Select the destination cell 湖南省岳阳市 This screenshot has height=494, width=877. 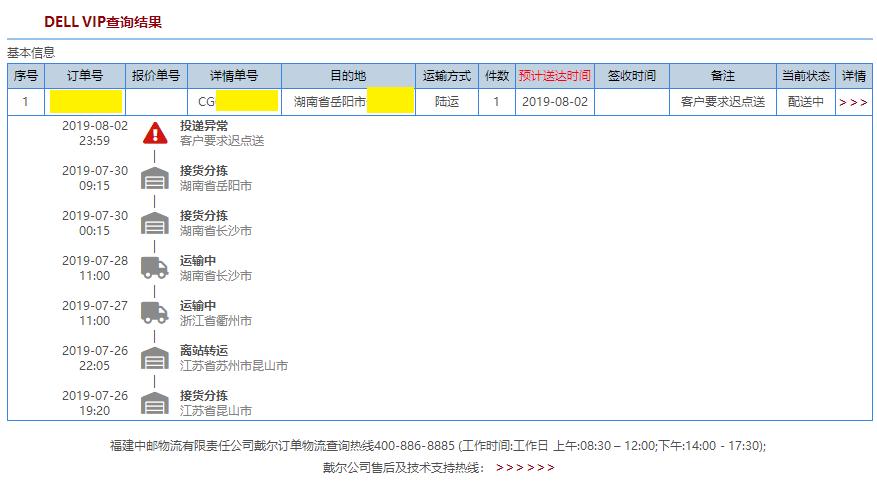pos(348,102)
